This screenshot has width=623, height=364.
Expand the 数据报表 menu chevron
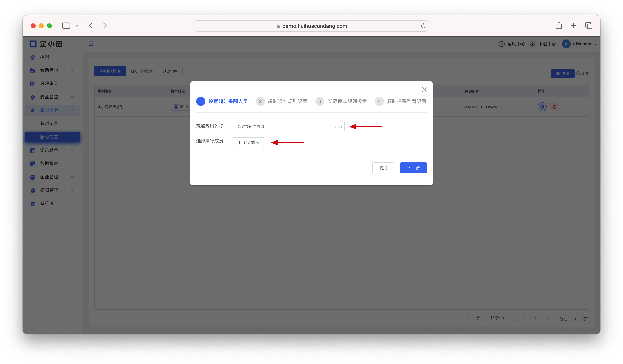(x=73, y=164)
